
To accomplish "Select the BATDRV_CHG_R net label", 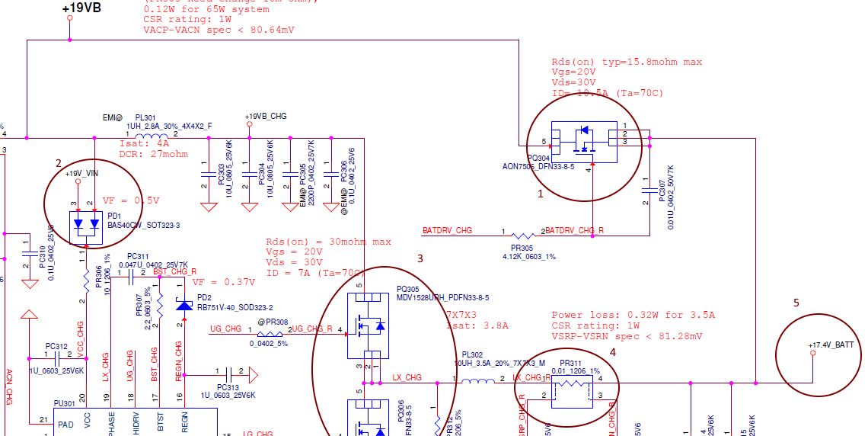I will tap(574, 230).
